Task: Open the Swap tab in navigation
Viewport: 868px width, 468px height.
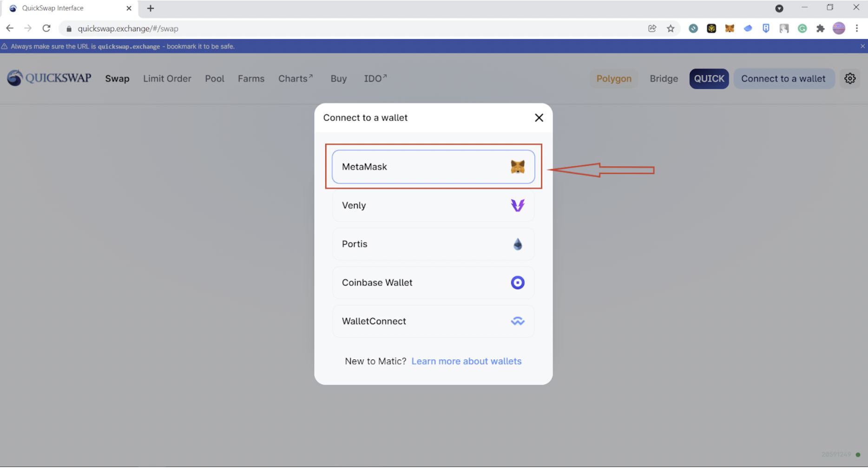Action: [117, 78]
